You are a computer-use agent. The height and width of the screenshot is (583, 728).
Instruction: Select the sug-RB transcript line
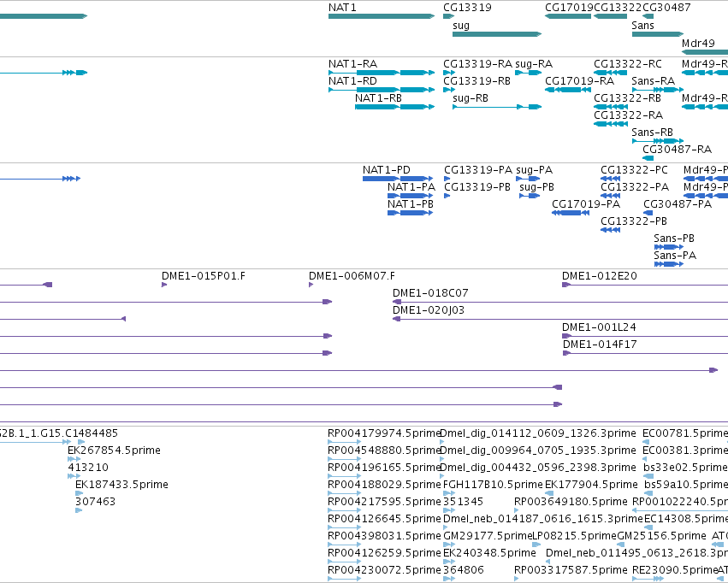(x=497, y=107)
